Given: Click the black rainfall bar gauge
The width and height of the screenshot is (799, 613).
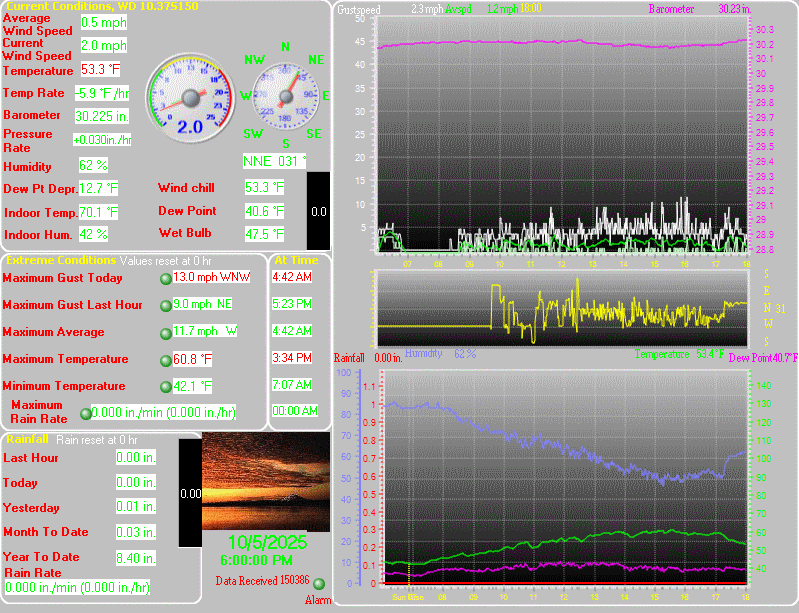Looking at the screenshot, I should click(190, 492).
